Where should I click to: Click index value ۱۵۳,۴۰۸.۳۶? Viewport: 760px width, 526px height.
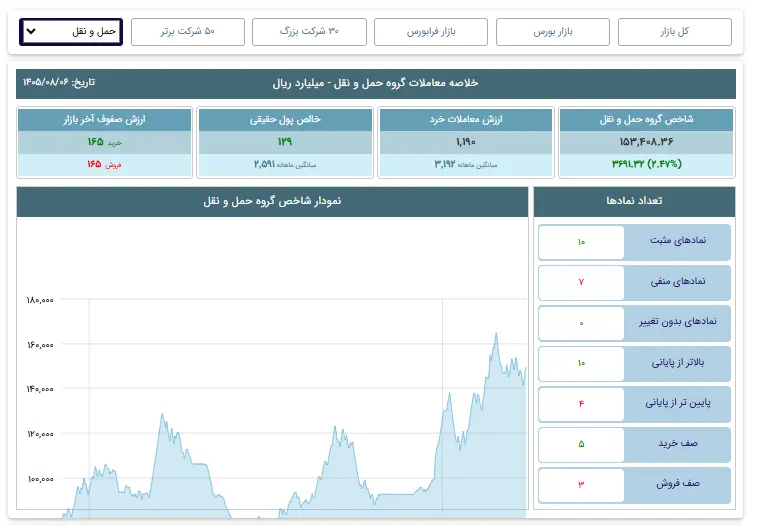(647, 142)
